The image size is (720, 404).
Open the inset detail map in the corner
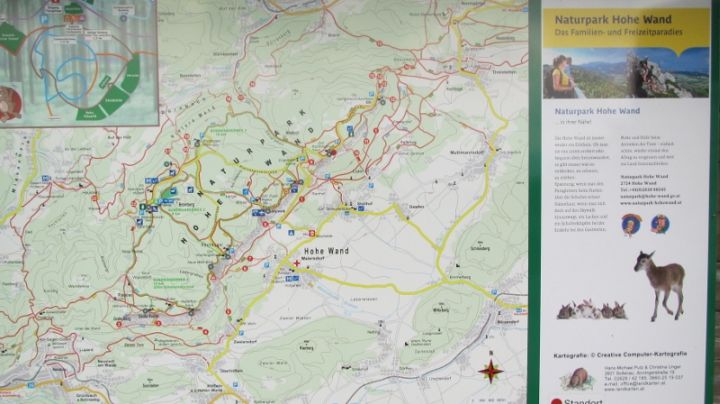[78, 60]
